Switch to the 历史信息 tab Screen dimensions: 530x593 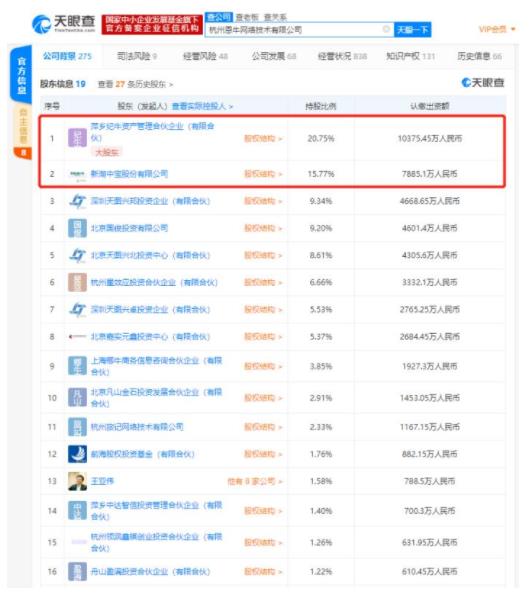(x=479, y=56)
